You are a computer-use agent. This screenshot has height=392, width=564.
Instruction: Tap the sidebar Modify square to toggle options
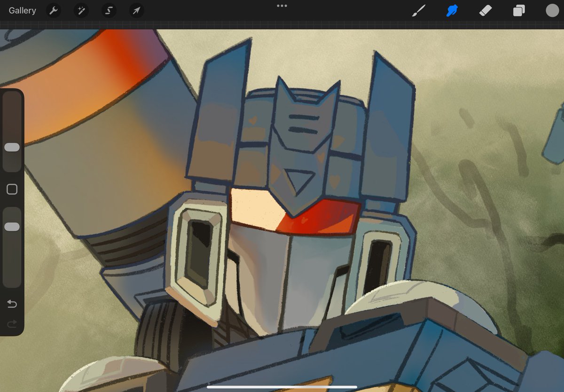(12, 189)
